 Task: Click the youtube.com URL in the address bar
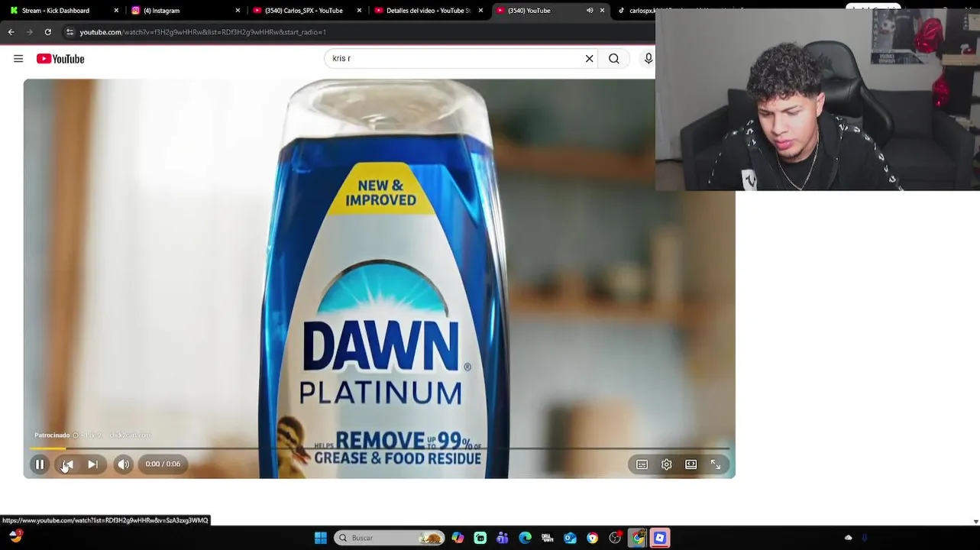tap(202, 32)
